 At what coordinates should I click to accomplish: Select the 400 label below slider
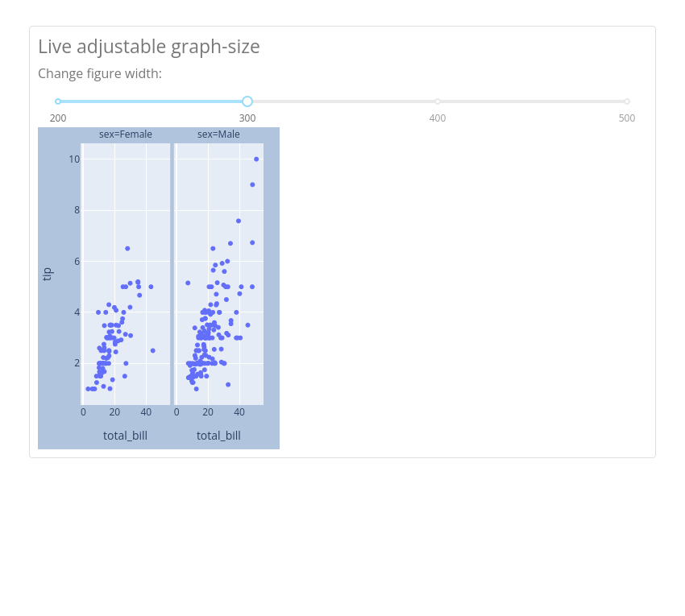click(438, 118)
